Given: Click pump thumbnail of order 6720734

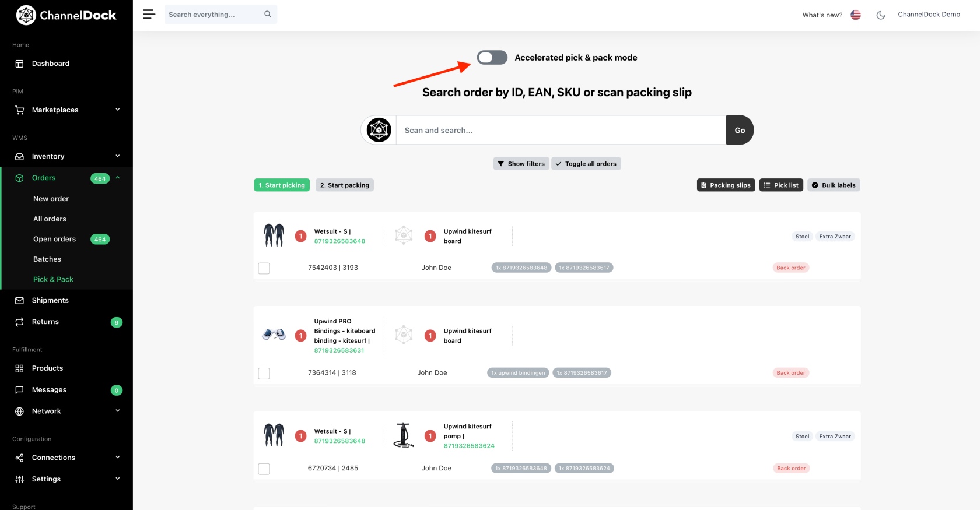Looking at the screenshot, I should point(403,435).
